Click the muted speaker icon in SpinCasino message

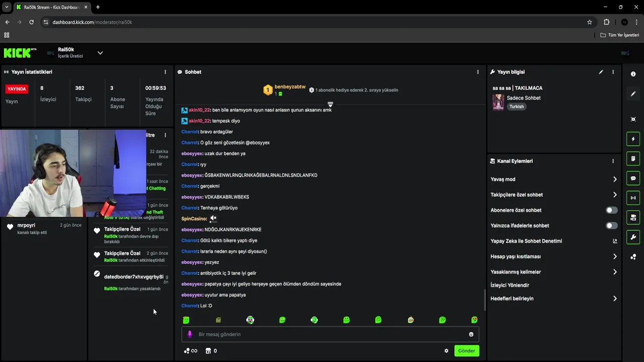[x=213, y=218]
